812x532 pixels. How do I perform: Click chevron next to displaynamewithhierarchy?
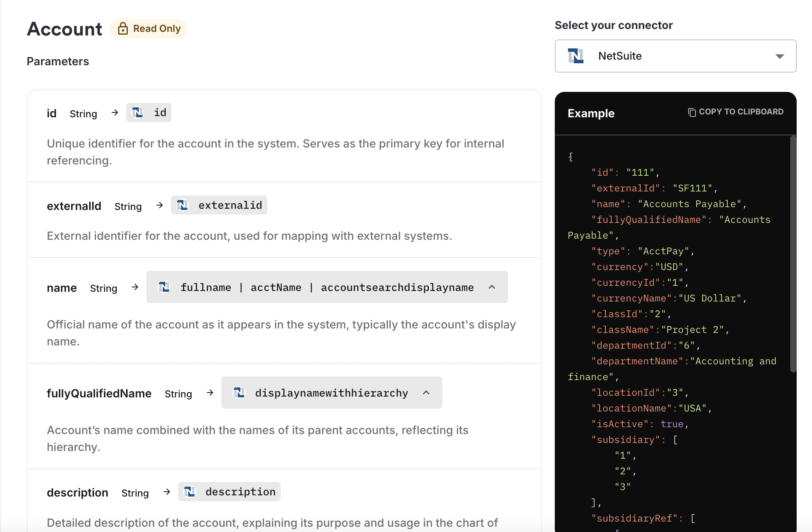(x=426, y=393)
